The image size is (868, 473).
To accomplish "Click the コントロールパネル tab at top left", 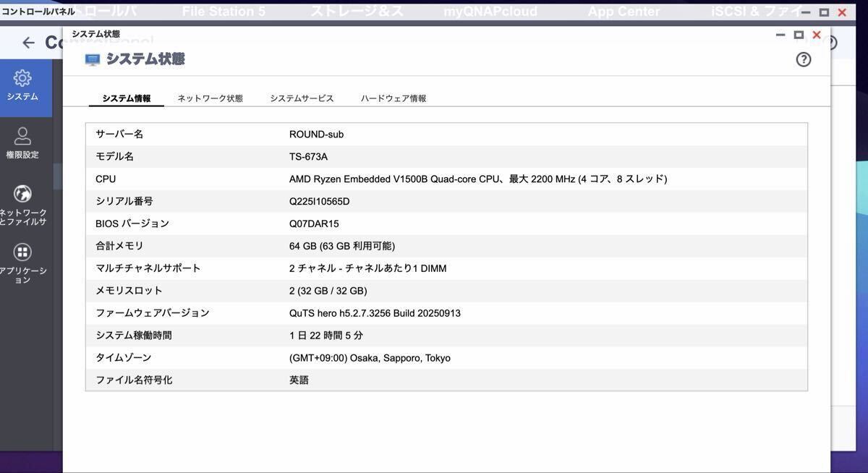I will point(38,11).
